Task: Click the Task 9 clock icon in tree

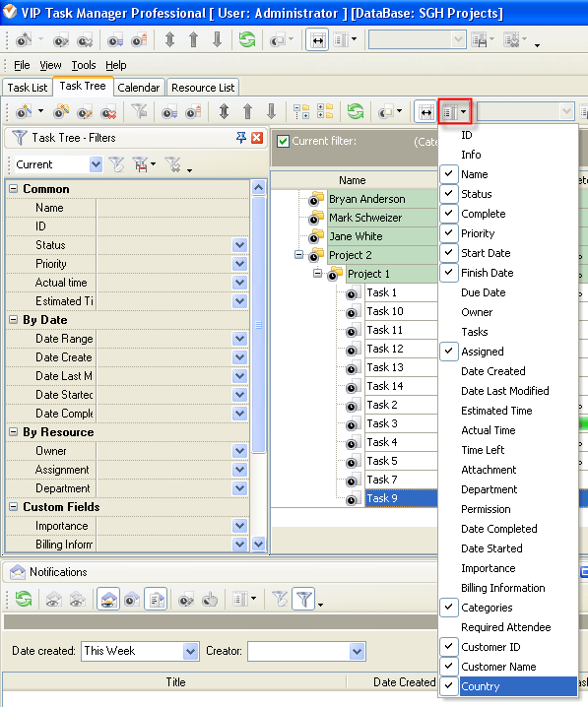Action: (x=352, y=500)
